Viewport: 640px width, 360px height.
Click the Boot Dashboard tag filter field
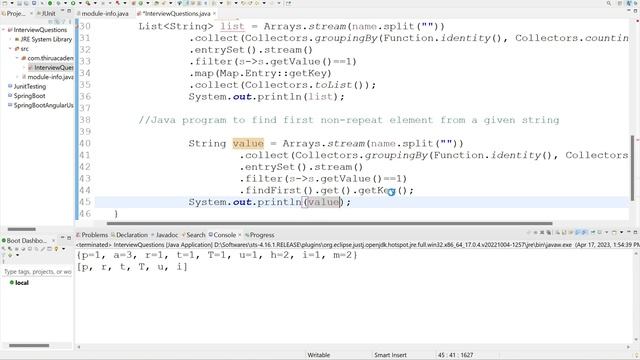point(38,271)
